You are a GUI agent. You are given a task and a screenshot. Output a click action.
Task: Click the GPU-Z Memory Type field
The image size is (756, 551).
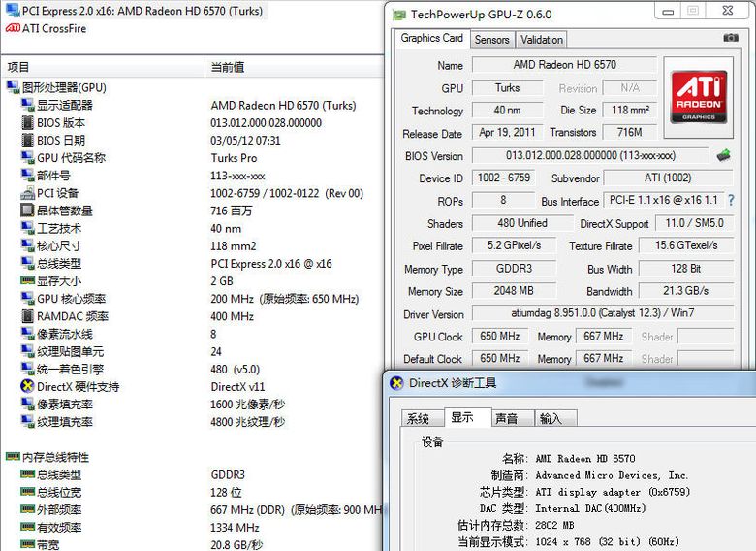pyautogui.click(x=514, y=269)
